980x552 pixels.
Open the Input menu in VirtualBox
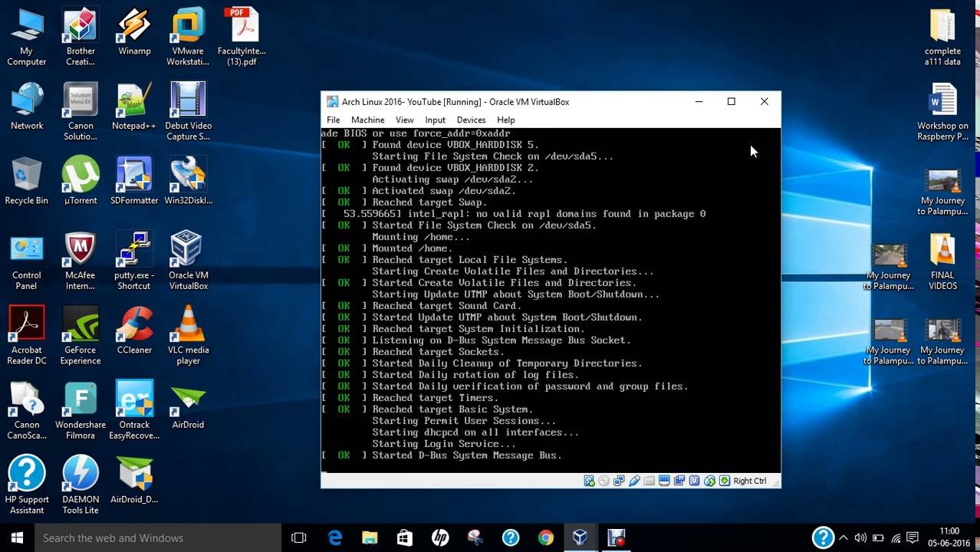pyautogui.click(x=436, y=120)
